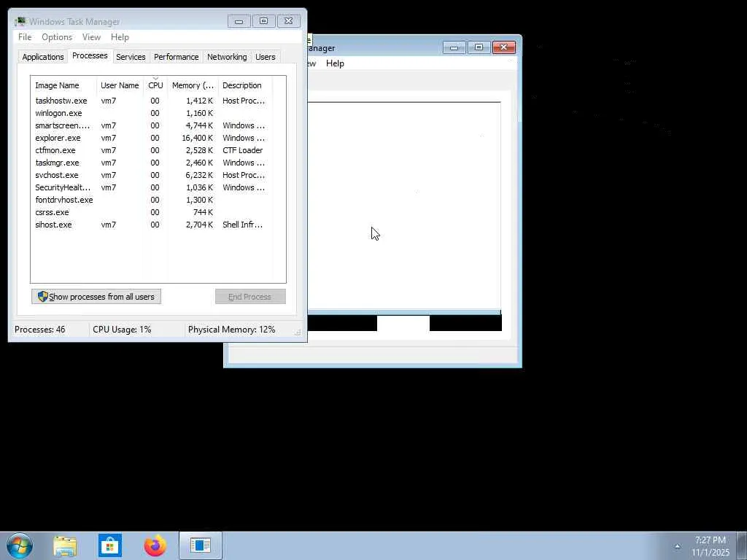Launch File Explorer from the taskbar
The height and width of the screenshot is (560, 747).
click(65, 545)
